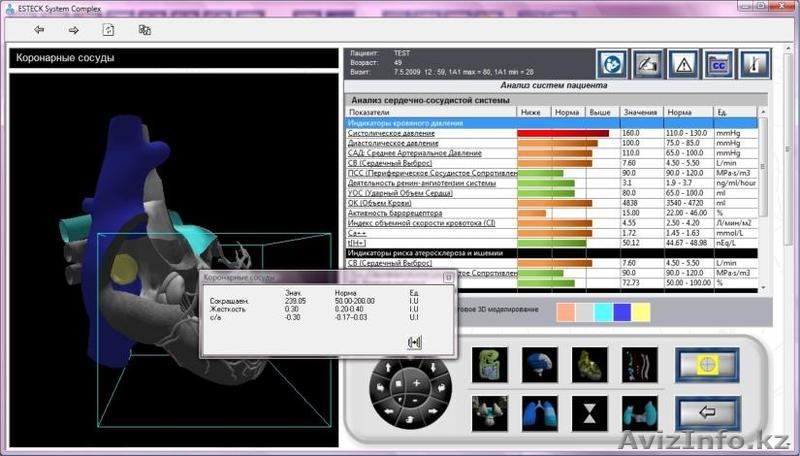Pick the yellow color swatch
The image size is (800, 456).
coord(640,312)
